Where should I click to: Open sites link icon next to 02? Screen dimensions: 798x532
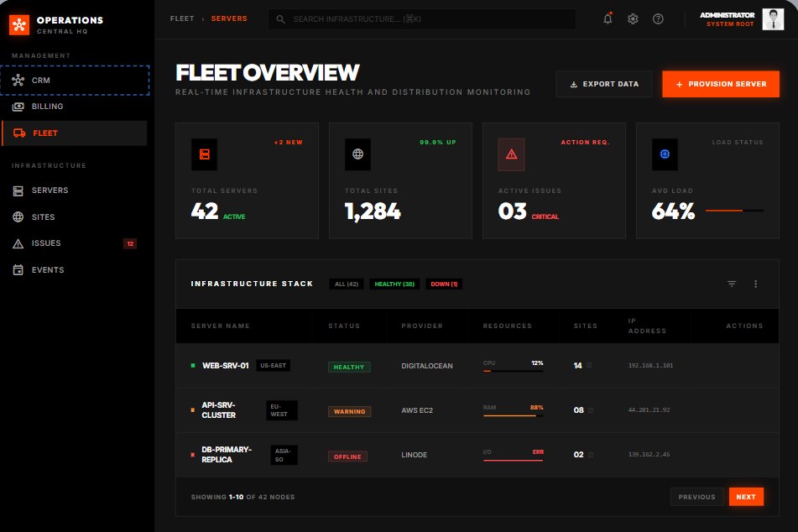pos(591,455)
